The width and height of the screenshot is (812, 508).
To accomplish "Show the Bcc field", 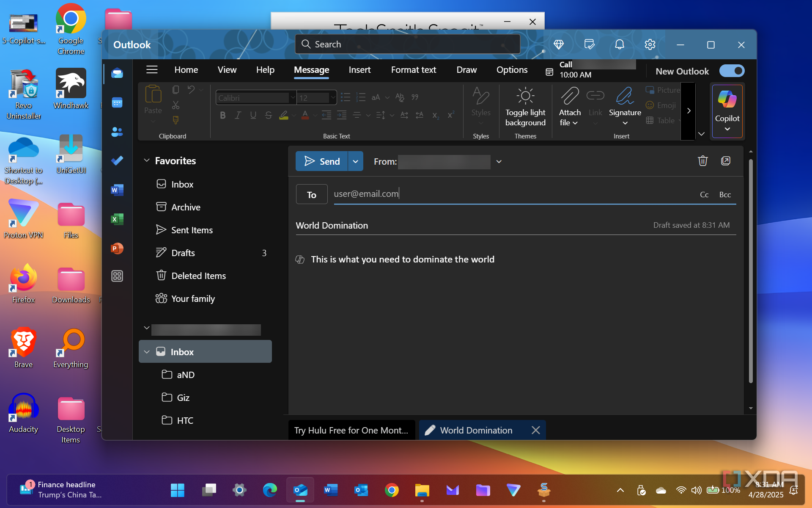I will tap(725, 195).
